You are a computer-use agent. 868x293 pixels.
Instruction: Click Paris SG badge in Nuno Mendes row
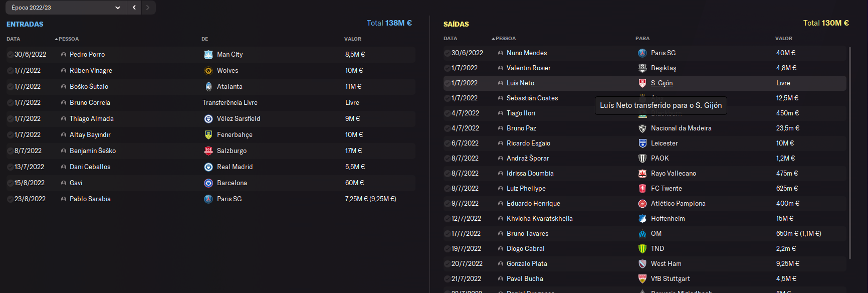[642, 53]
